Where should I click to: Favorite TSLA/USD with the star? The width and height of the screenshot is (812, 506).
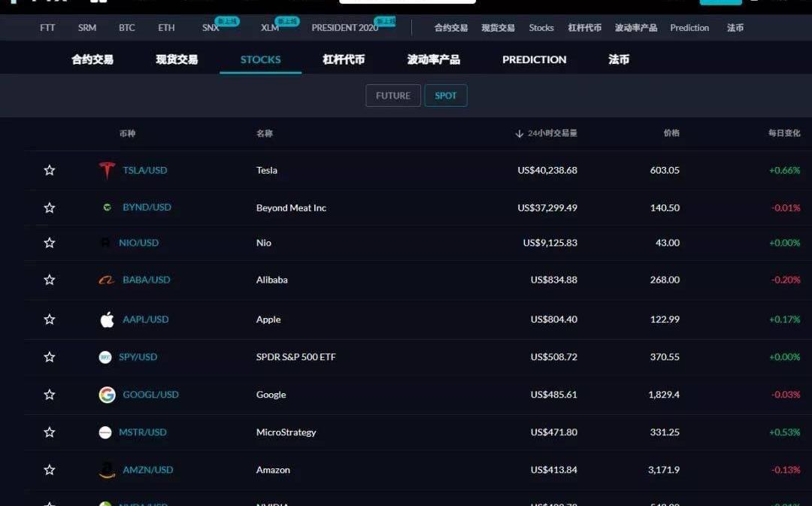(50, 171)
